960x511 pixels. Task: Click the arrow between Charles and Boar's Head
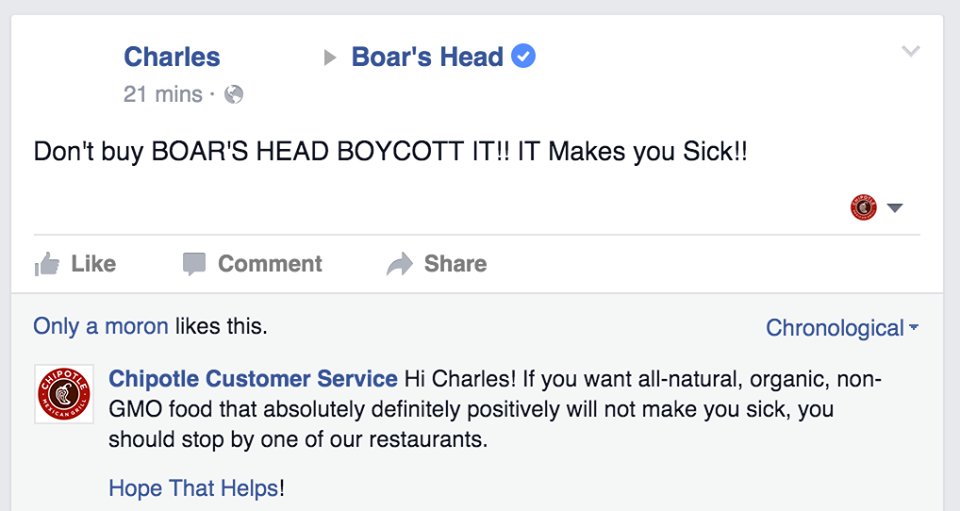point(330,58)
